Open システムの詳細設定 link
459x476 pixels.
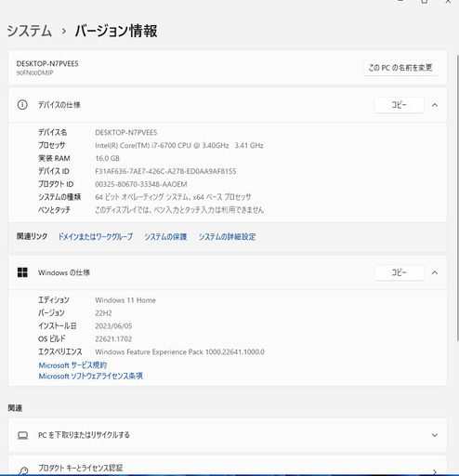(227, 237)
